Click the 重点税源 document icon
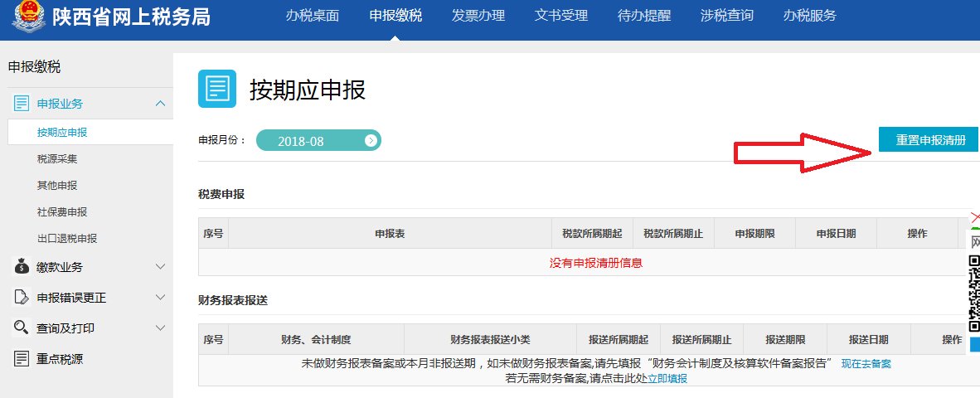Screen dimensions: 980x398 pos(22,359)
